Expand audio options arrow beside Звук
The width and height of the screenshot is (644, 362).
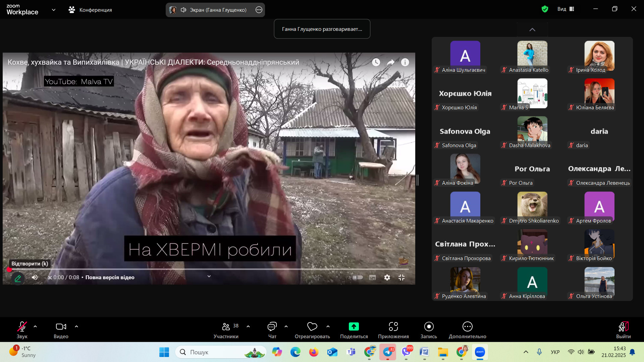[35, 326]
